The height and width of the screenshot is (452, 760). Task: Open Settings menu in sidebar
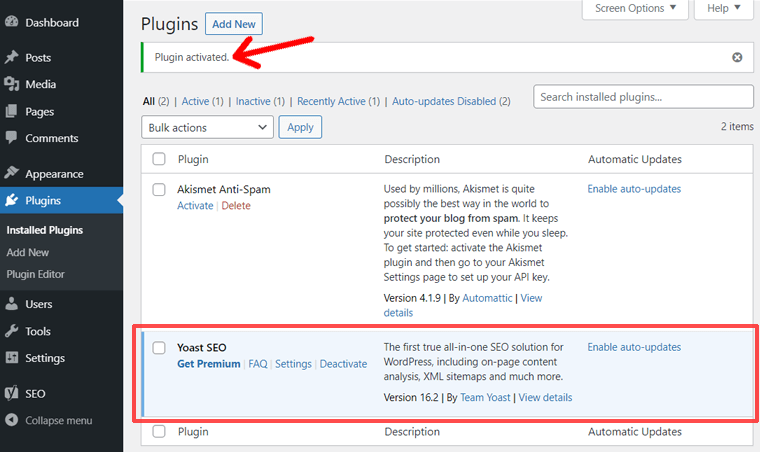45,358
